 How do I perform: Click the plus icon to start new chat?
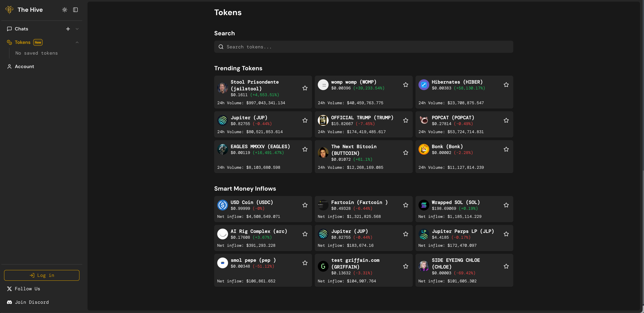point(68,29)
